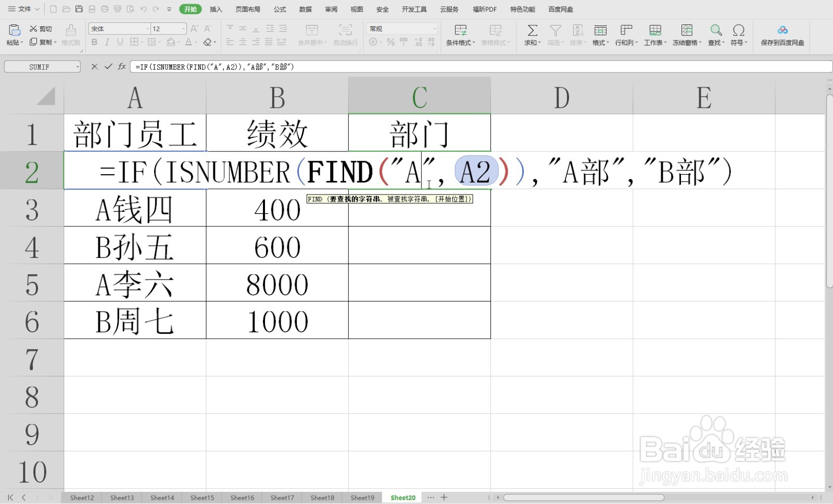Toggle Bold formatting
The image size is (833, 504).
coord(94,42)
